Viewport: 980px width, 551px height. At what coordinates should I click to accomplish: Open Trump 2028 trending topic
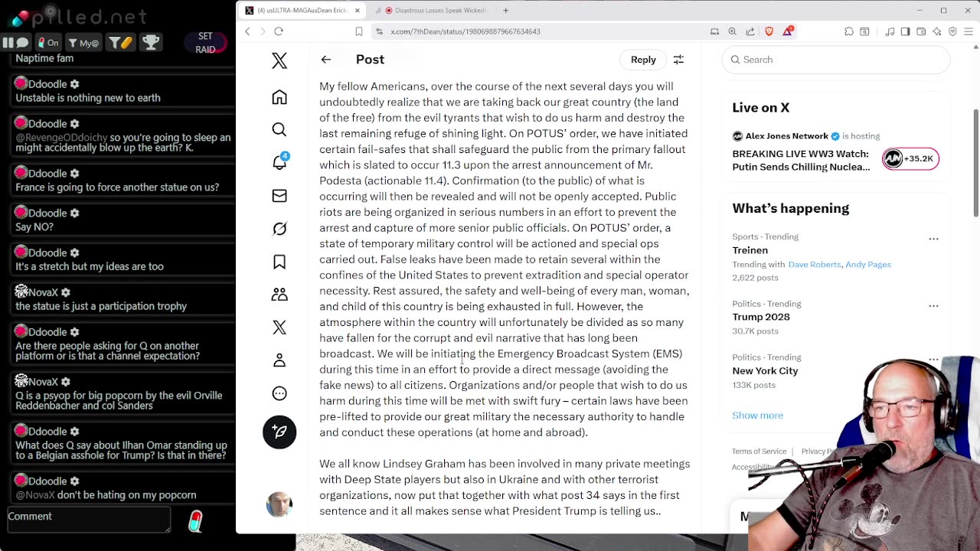[x=761, y=317]
